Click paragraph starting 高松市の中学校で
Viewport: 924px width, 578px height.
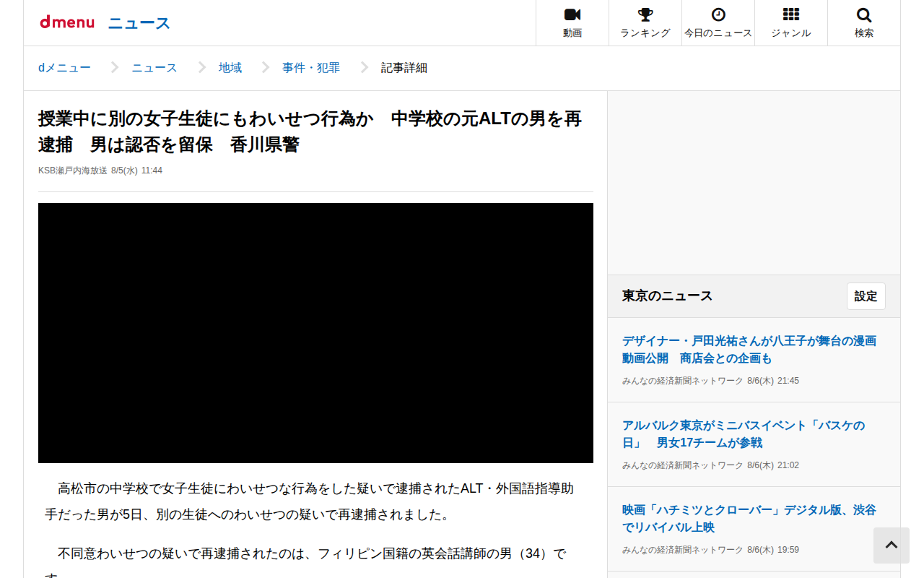(310, 501)
